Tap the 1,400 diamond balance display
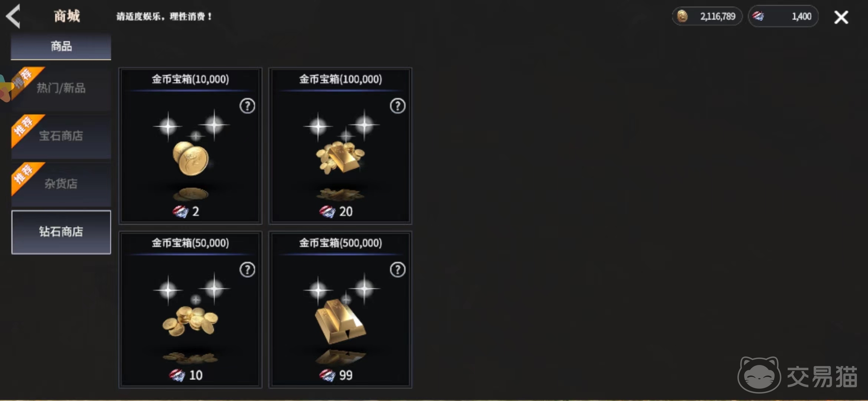This screenshot has height=401, width=868. coord(783,16)
